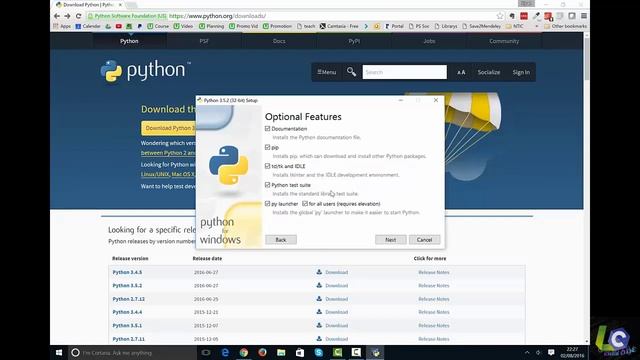Image resolution: width=640 pixels, height=360 pixels.
Task: Open the PyPI navigation tab
Action: 354,41
